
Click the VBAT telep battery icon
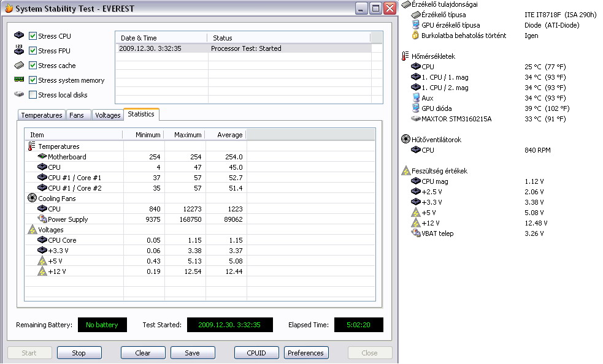coord(416,232)
